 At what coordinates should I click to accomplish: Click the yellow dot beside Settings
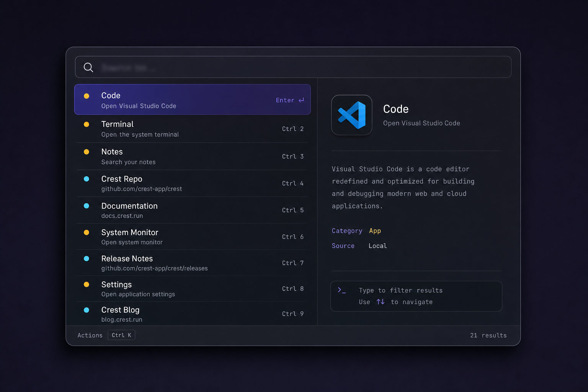tap(87, 284)
